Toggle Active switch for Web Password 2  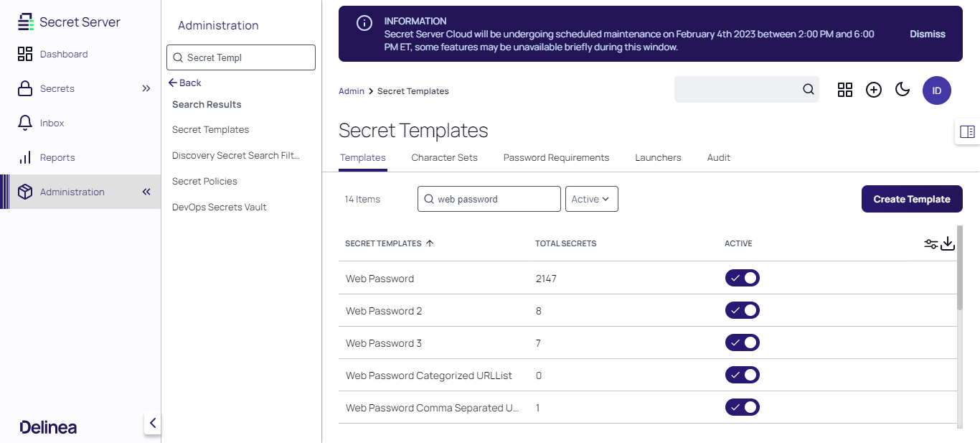pos(743,310)
